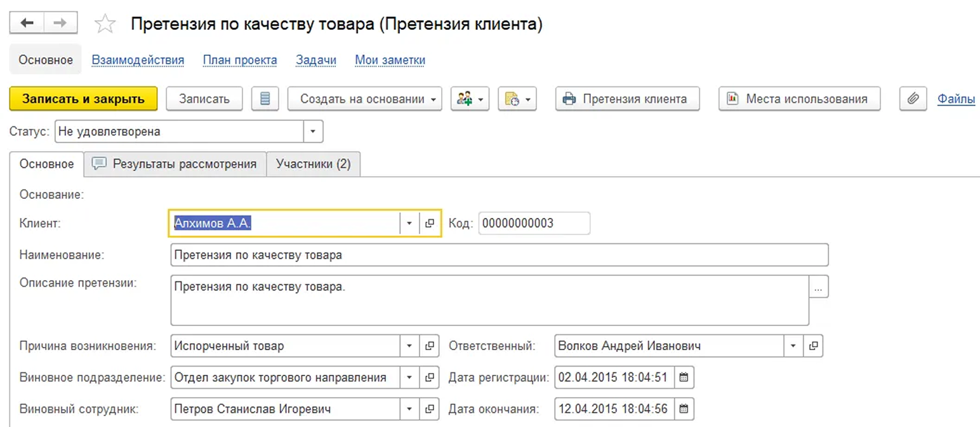Viewport: 980px width, 427px height.
Task: Click the back navigation arrow
Action: coord(27,24)
